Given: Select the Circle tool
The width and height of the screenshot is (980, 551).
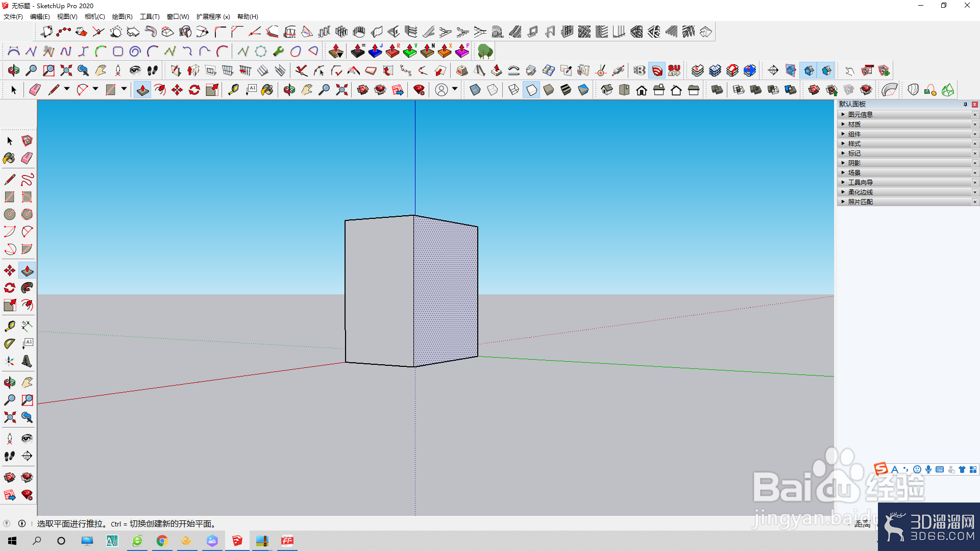Looking at the screenshot, I should [10, 214].
